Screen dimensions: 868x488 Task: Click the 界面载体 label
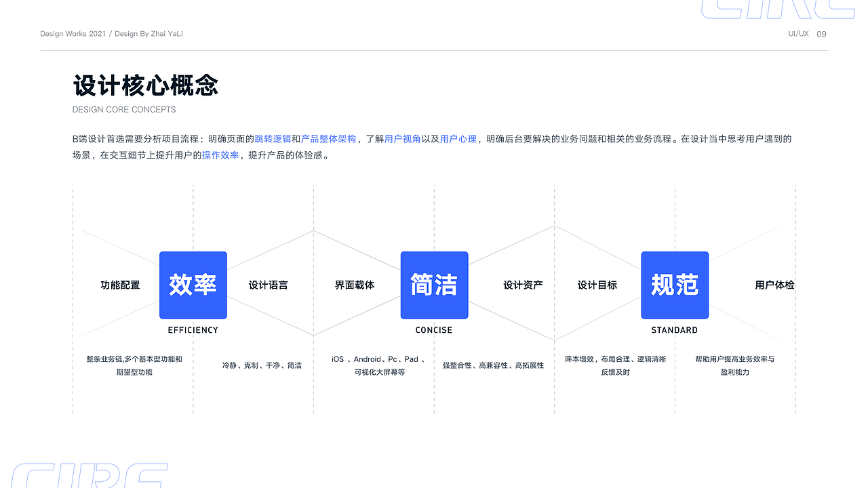pyautogui.click(x=355, y=285)
